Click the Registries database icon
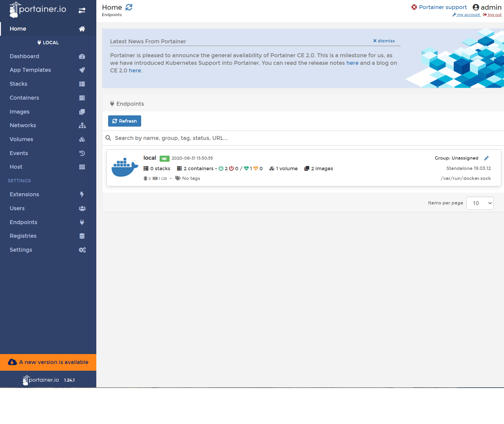Screen dimensions: 504x424 pyautogui.click(x=82, y=236)
